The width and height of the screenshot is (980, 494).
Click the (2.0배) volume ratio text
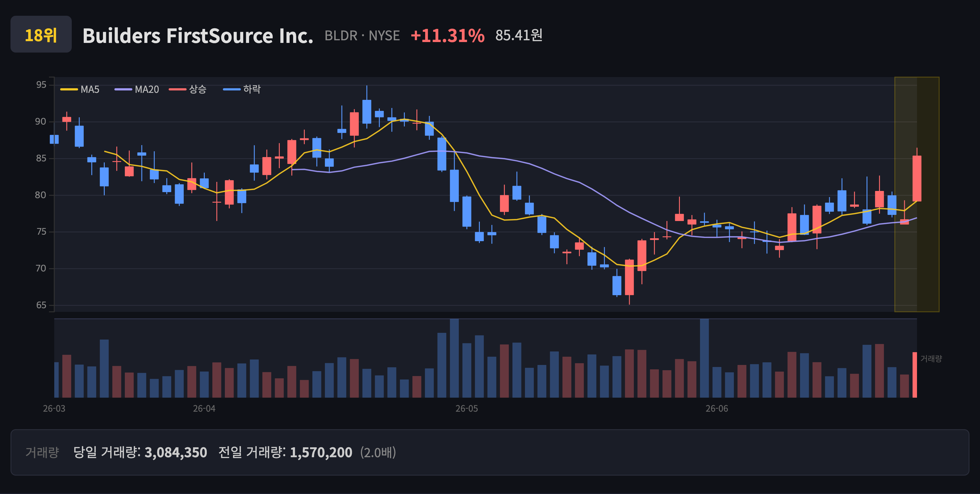click(x=378, y=453)
